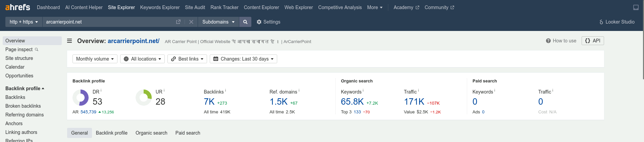Click info icon beside organic Traffic
The image size is (644, 142).
point(418,90)
